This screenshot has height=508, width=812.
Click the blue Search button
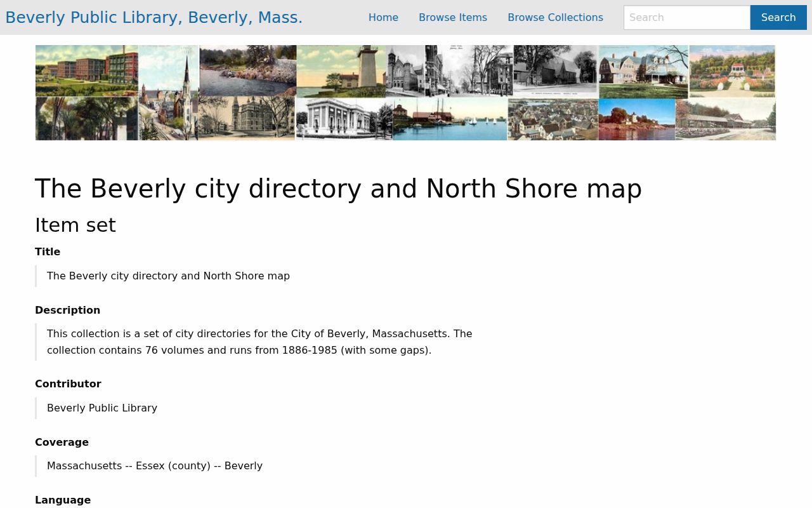pos(778,18)
